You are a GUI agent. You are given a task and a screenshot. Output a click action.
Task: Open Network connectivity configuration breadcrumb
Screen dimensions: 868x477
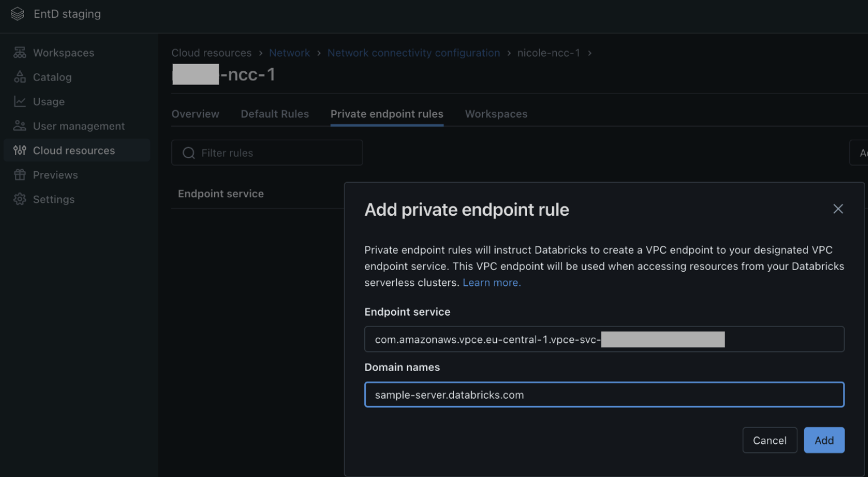[413, 53]
